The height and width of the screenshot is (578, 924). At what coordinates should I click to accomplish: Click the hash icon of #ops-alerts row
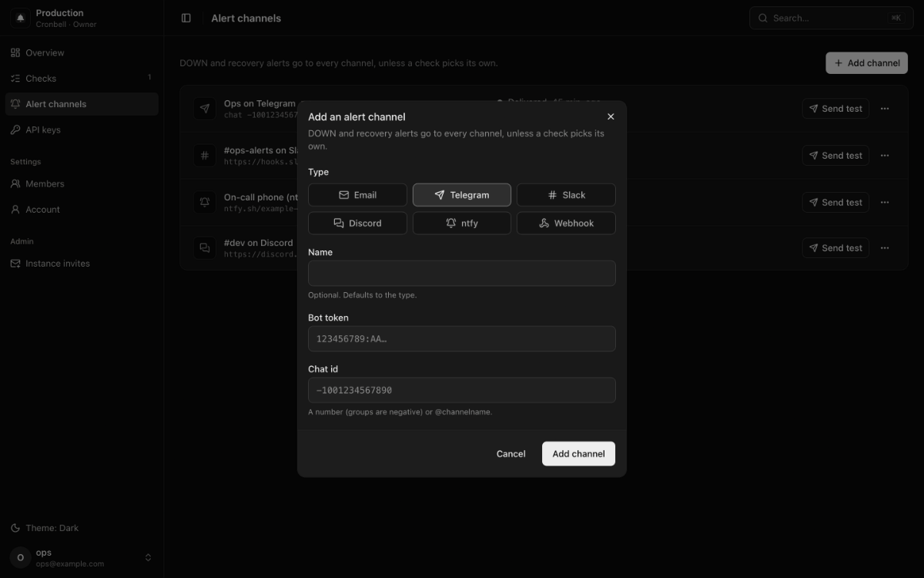(204, 155)
